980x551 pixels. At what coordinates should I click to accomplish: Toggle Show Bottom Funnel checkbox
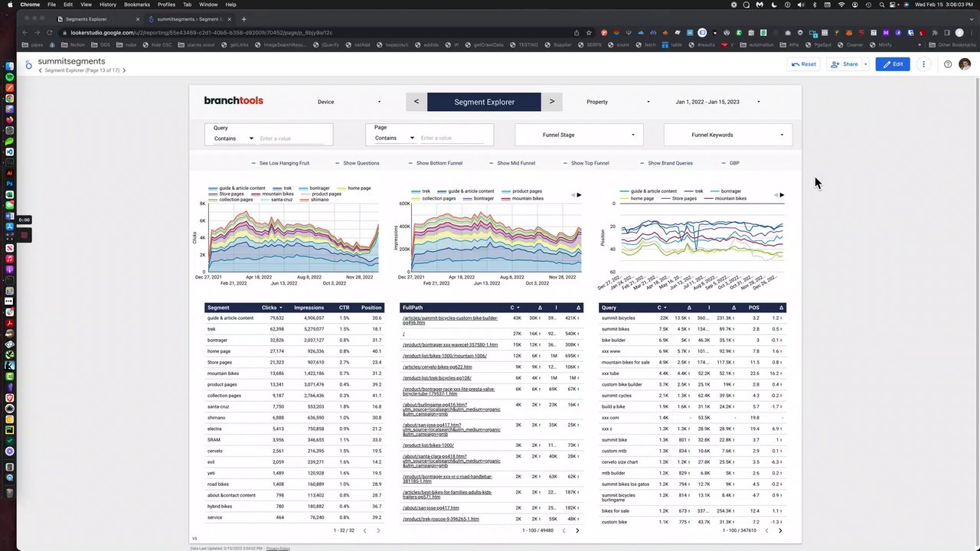point(411,163)
